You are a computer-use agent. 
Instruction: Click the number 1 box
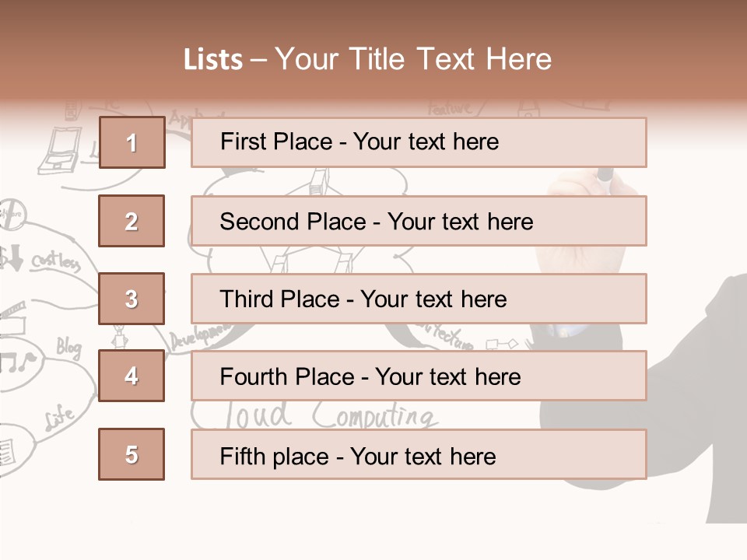click(x=132, y=142)
